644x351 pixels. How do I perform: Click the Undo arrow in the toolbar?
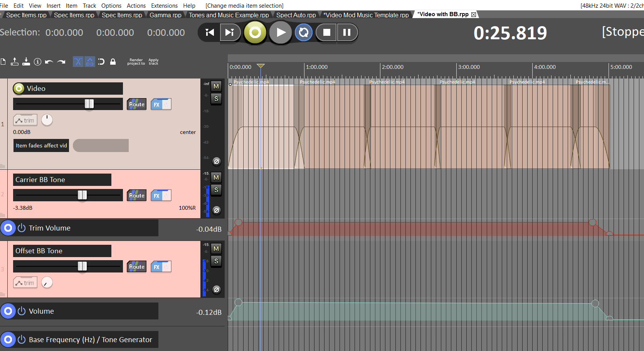(49, 62)
